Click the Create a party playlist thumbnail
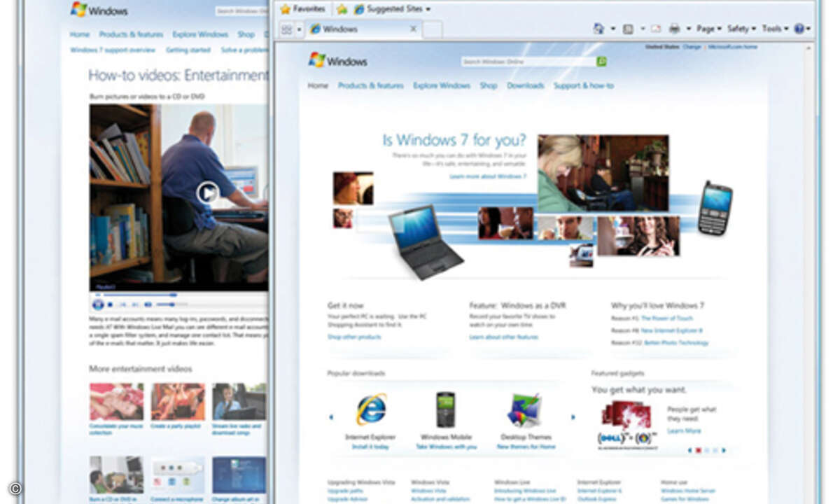Image resolution: width=840 pixels, height=504 pixels. pos(178,401)
